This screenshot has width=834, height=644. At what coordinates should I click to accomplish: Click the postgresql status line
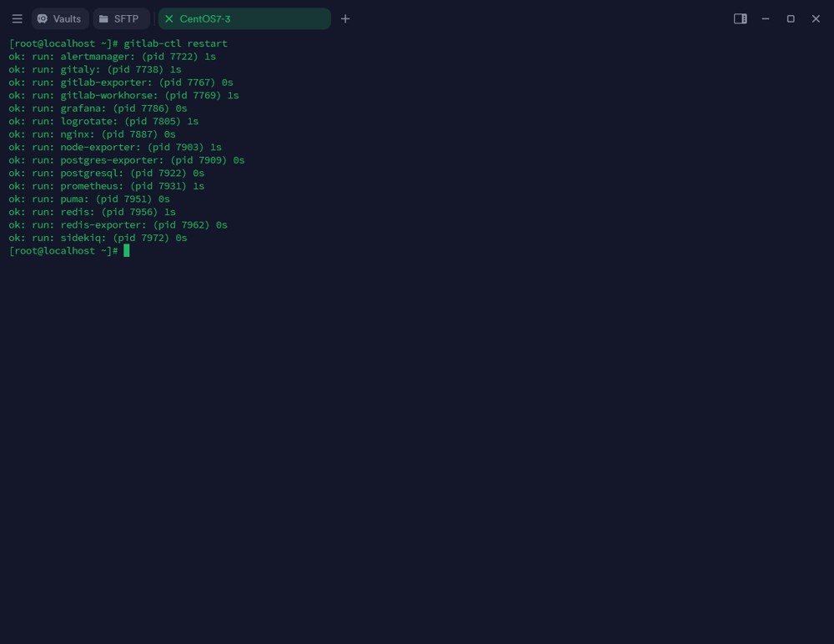(107, 173)
